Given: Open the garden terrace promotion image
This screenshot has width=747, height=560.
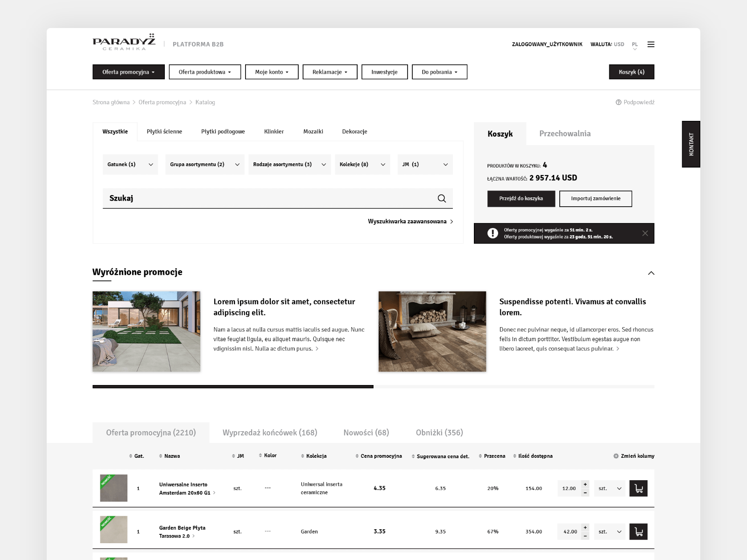Looking at the screenshot, I should pyautogui.click(x=146, y=331).
